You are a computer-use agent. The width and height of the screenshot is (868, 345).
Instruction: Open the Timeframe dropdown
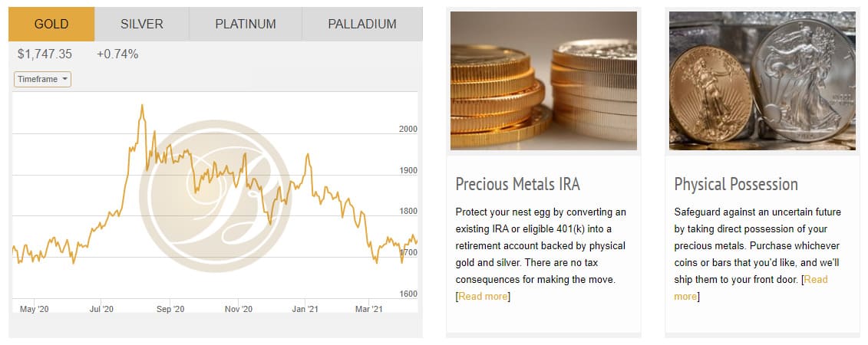(43, 79)
